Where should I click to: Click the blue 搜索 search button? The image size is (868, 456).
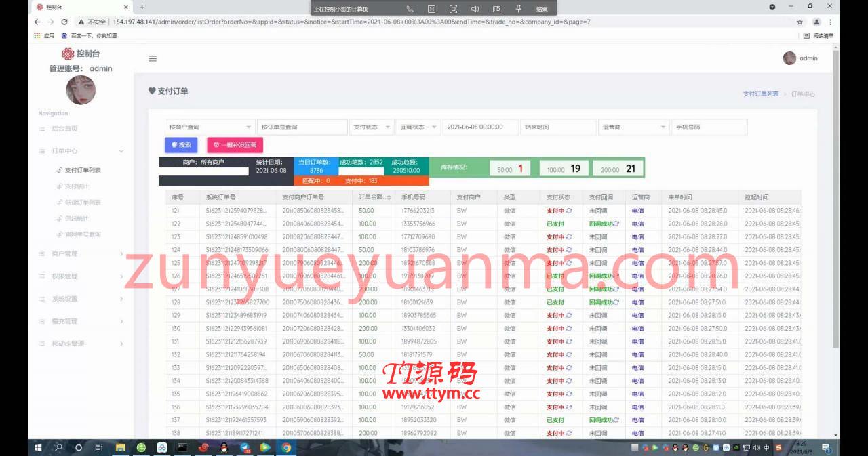(x=181, y=145)
